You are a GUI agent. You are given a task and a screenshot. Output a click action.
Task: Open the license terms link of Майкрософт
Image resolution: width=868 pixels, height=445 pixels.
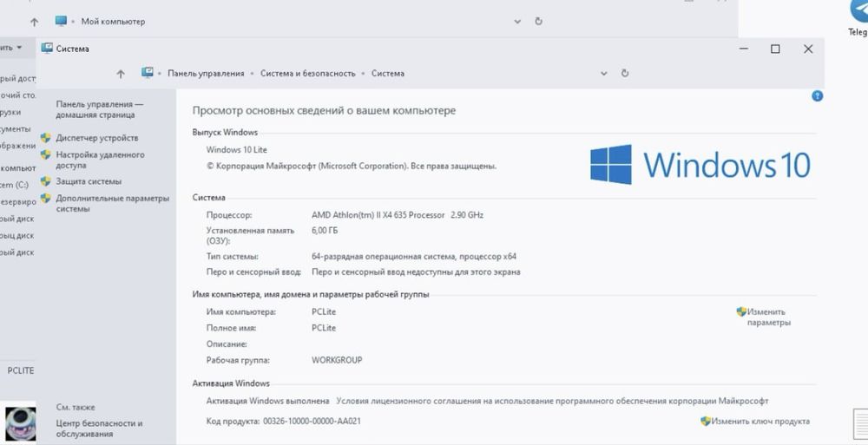(552, 401)
